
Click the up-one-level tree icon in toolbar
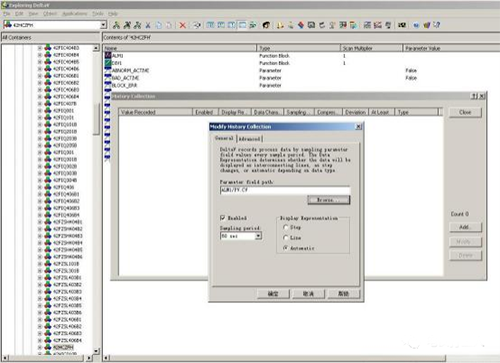116,25
